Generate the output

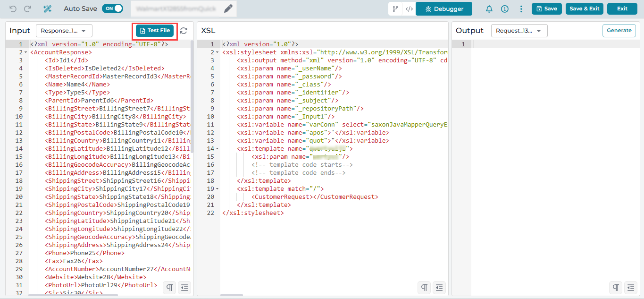pos(619,31)
